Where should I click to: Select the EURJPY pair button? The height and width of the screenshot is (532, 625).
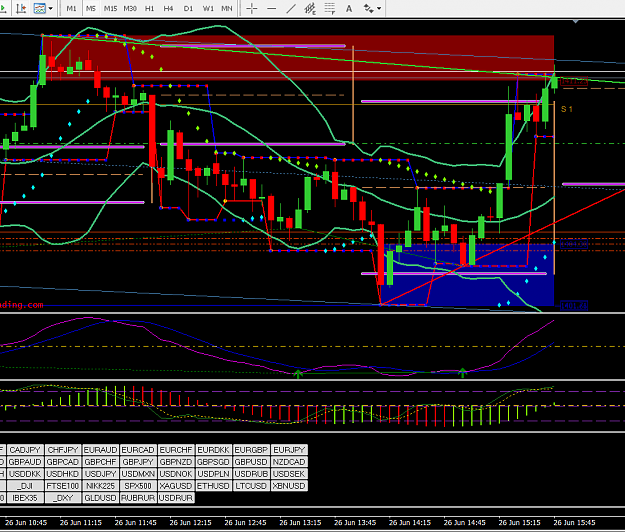(x=289, y=450)
